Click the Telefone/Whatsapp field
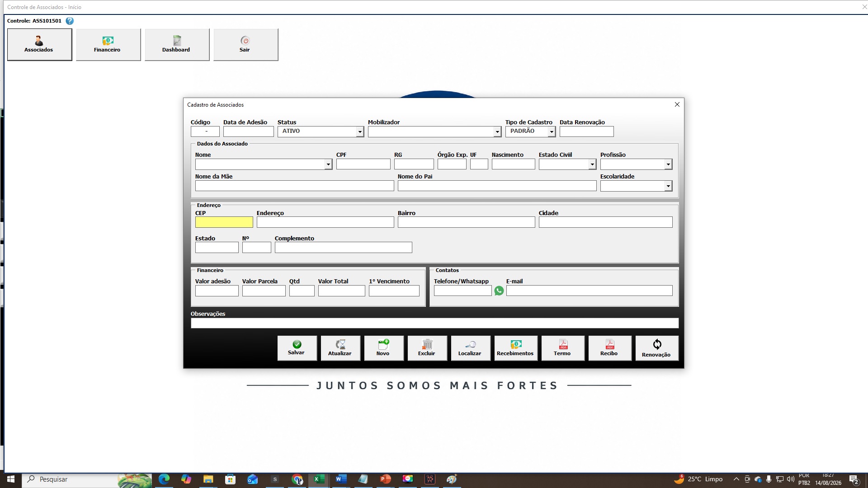Viewport: 868px width, 488px height. point(463,291)
